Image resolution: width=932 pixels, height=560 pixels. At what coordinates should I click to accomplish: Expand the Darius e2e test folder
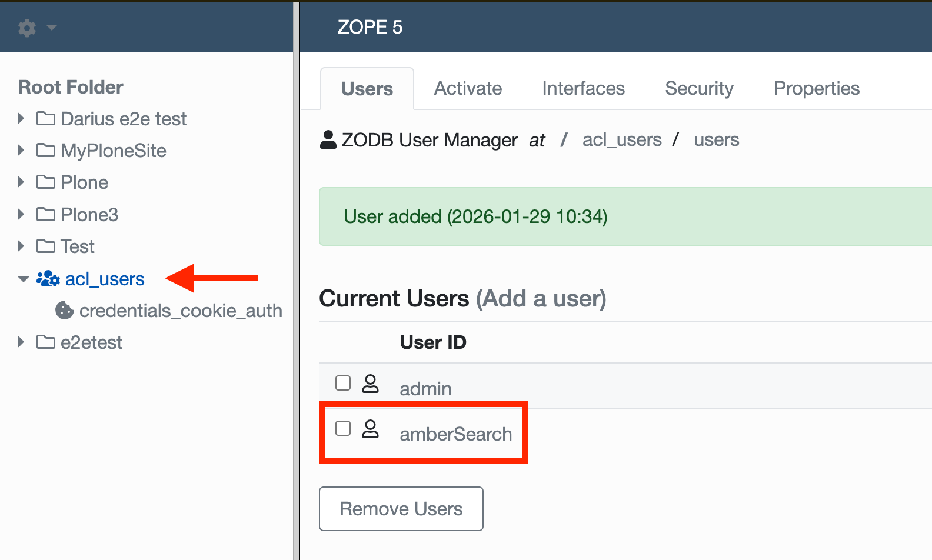point(21,118)
